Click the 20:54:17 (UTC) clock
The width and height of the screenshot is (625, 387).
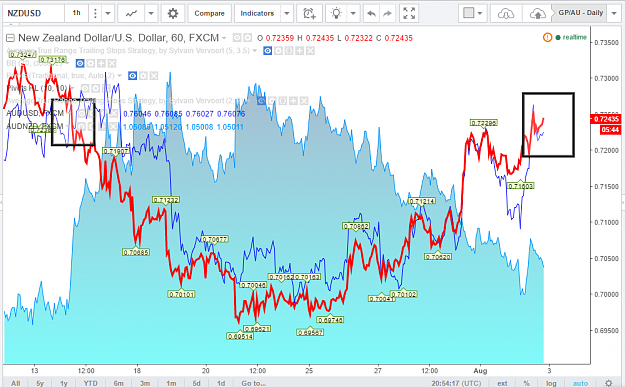point(456,383)
